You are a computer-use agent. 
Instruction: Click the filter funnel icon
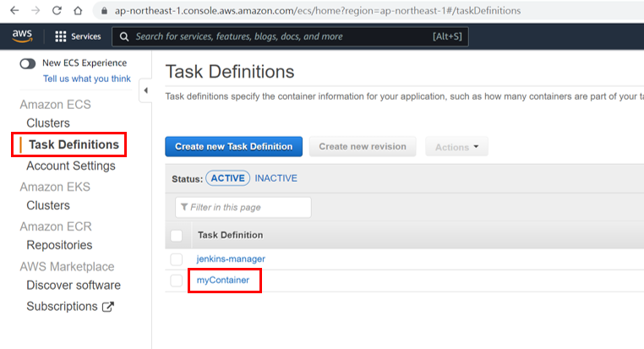click(x=184, y=207)
